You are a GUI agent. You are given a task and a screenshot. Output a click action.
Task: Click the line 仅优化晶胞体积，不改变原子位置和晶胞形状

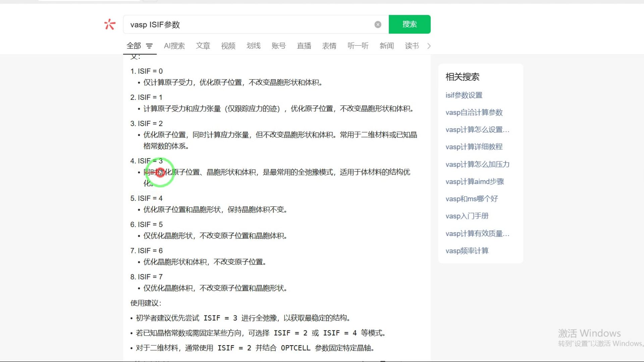coord(215,288)
